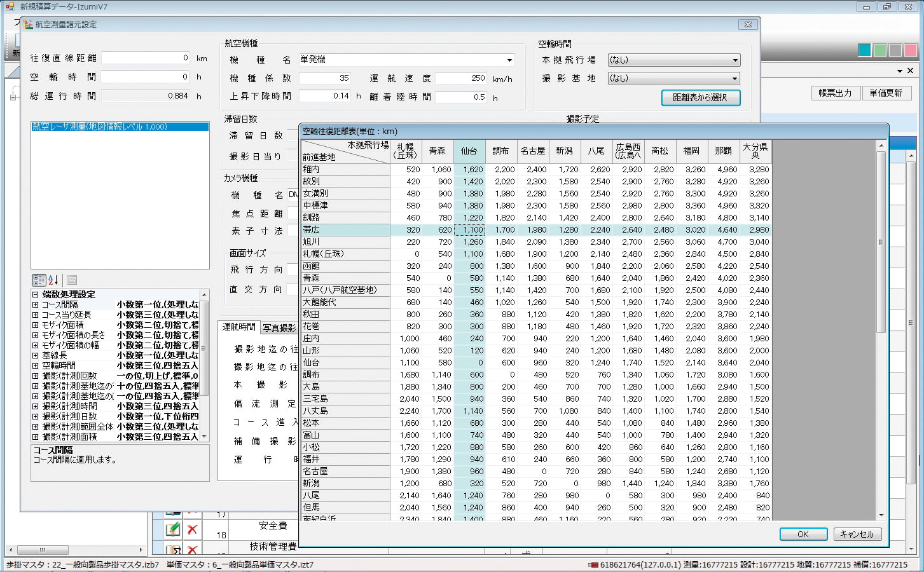The image size is (924, 572).
Task: Click the red X delete icon in row 18
Action: [x=192, y=529]
